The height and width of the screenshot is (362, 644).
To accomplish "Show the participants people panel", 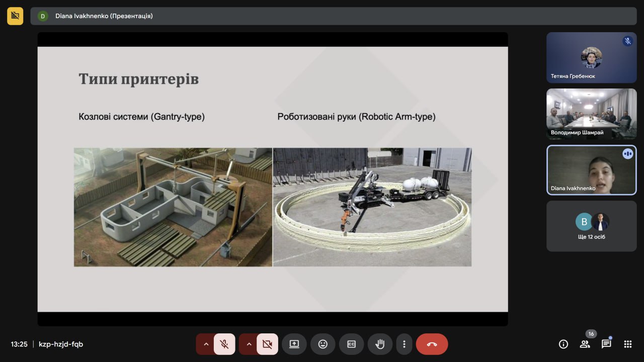I will point(585,344).
